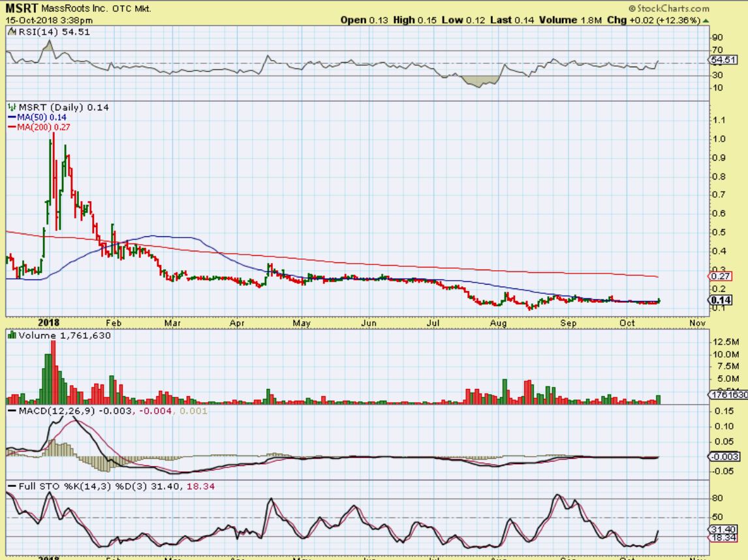Click the RSI current value tag 54.51
Image resolution: width=748 pixels, height=560 pixels.
click(723, 60)
